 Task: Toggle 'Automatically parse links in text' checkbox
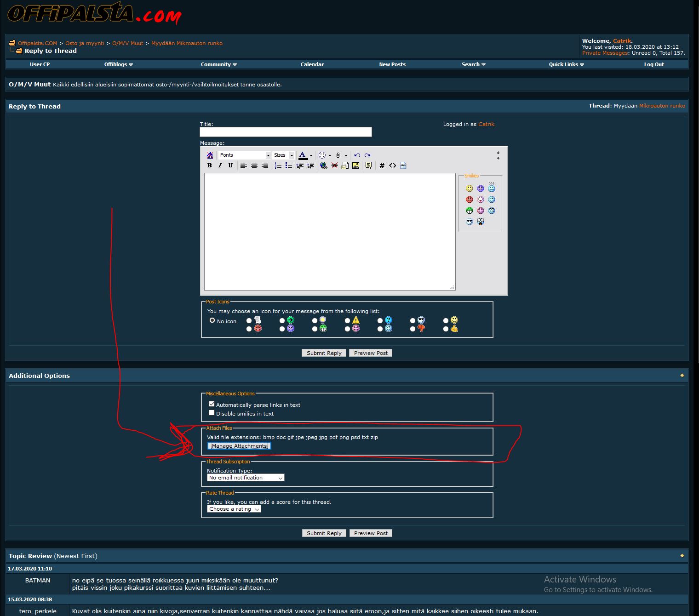click(x=212, y=404)
